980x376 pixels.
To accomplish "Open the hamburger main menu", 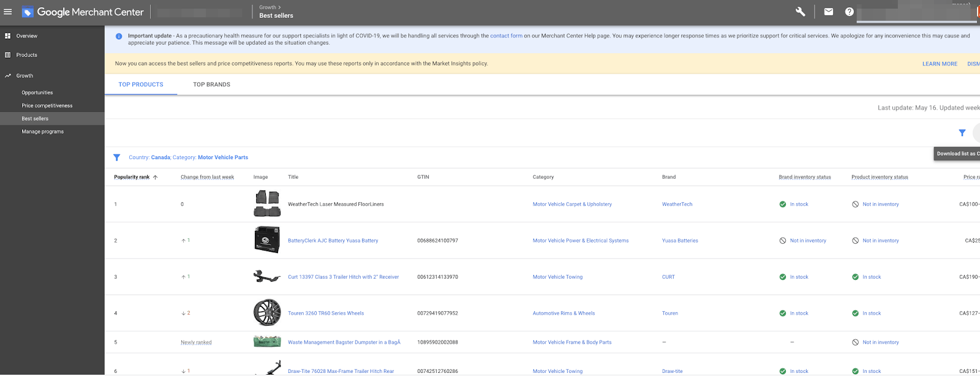I will coord(8,12).
